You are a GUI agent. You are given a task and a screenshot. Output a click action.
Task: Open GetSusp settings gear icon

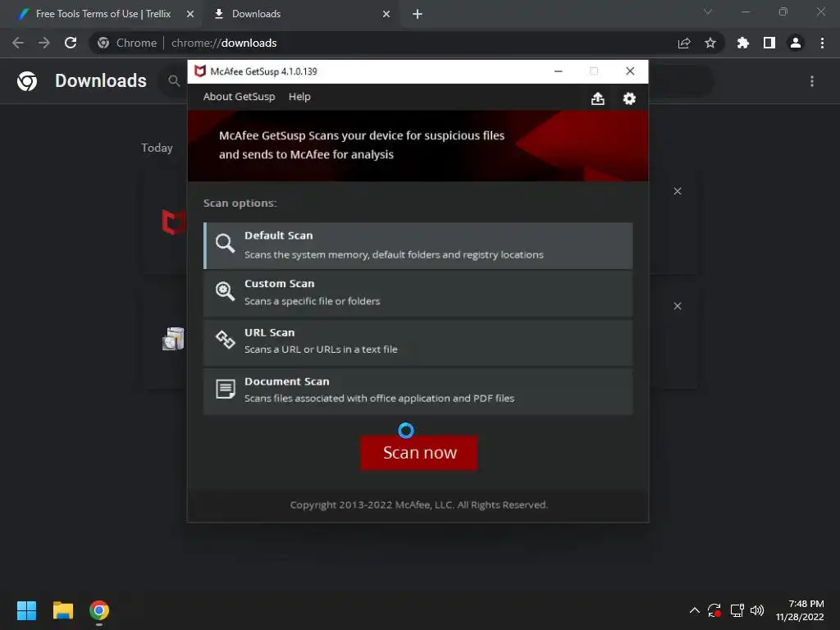click(x=629, y=98)
